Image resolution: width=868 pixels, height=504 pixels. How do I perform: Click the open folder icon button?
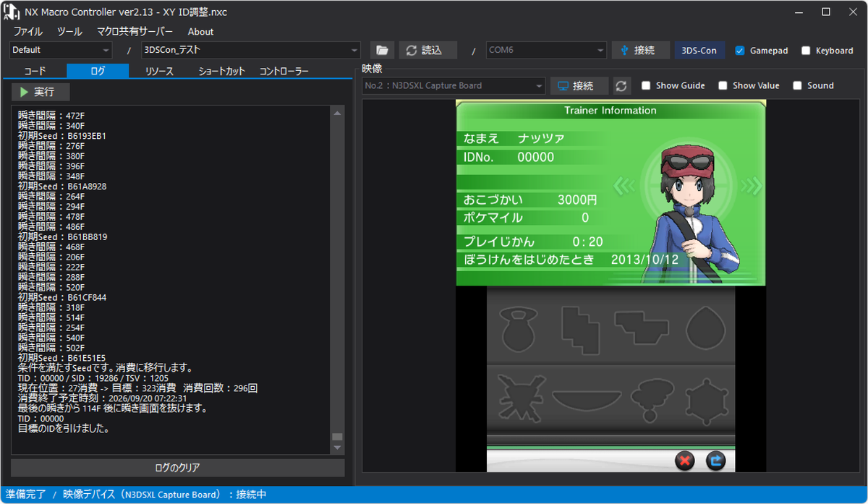coord(383,50)
